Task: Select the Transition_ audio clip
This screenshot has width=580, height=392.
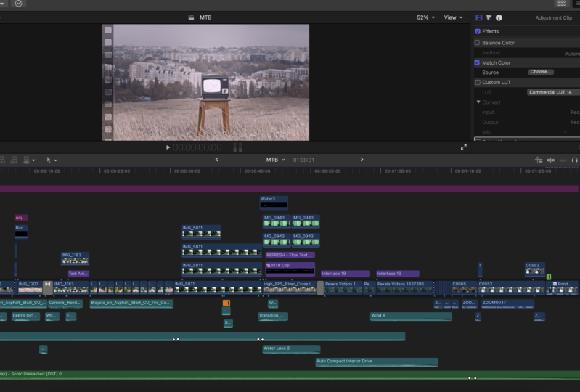Action: click(273, 317)
